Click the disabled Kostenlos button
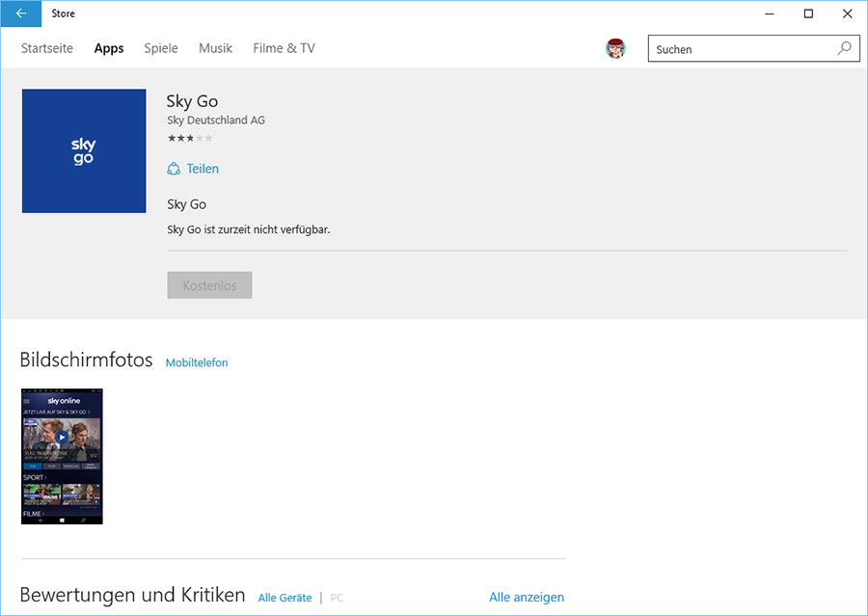The image size is (868, 616). pyautogui.click(x=209, y=284)
